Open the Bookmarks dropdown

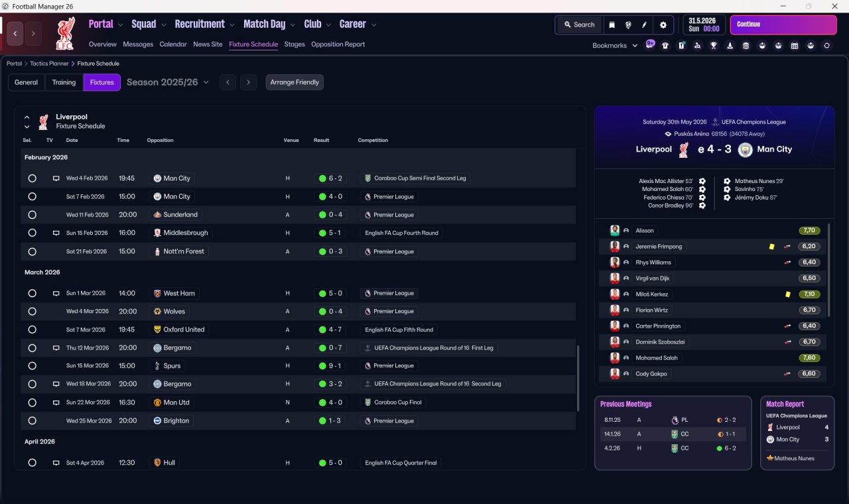click(x=615, y=46)
